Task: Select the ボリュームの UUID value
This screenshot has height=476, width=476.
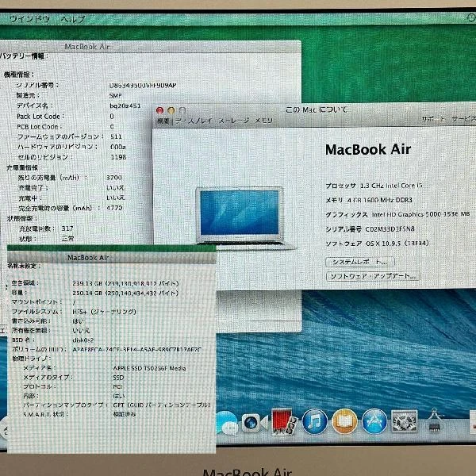Action: 137,349
